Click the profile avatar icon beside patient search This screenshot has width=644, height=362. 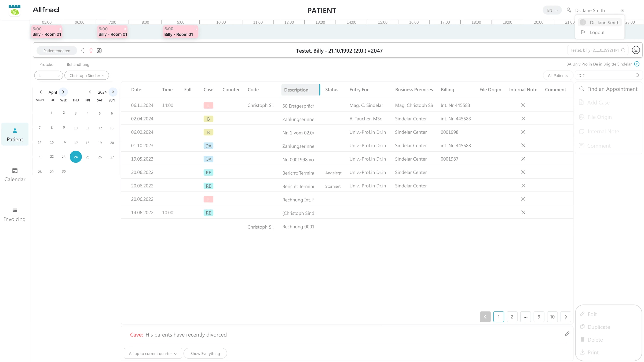click(x=636, y=50)
